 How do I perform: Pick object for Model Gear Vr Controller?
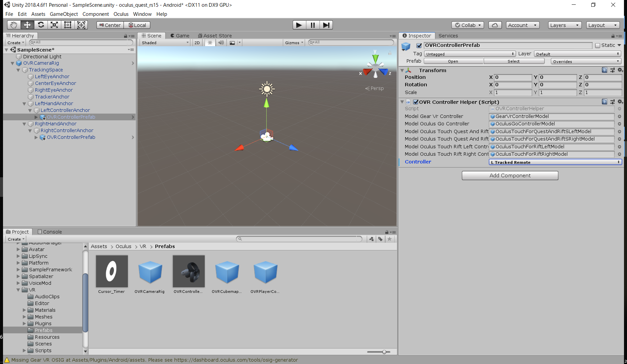click(x=619, y=116)
